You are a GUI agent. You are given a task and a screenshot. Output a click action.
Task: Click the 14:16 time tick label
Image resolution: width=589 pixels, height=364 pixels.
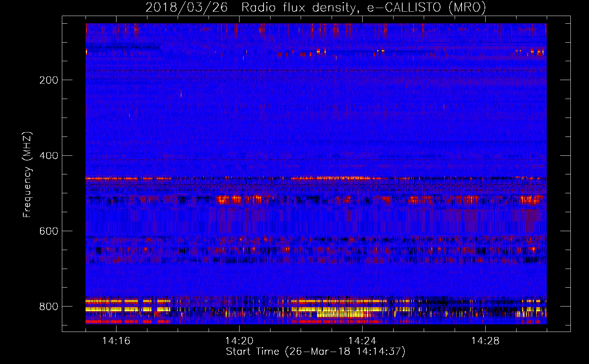(116, 341)
